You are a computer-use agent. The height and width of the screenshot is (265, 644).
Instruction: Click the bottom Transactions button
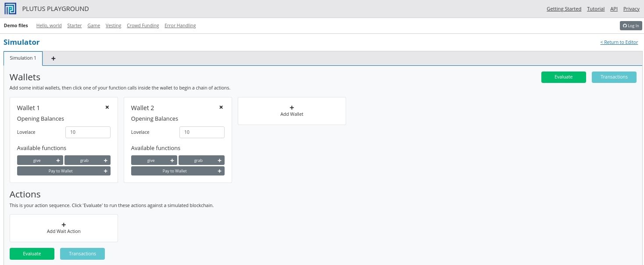click(x=82, y=254)
